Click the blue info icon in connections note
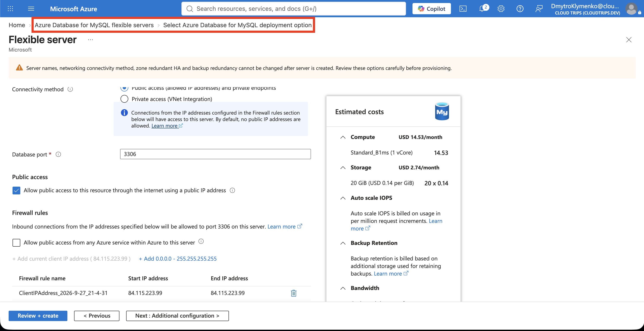Image resolution: width=644 pixels, height=331 pixels. point(124,113)
